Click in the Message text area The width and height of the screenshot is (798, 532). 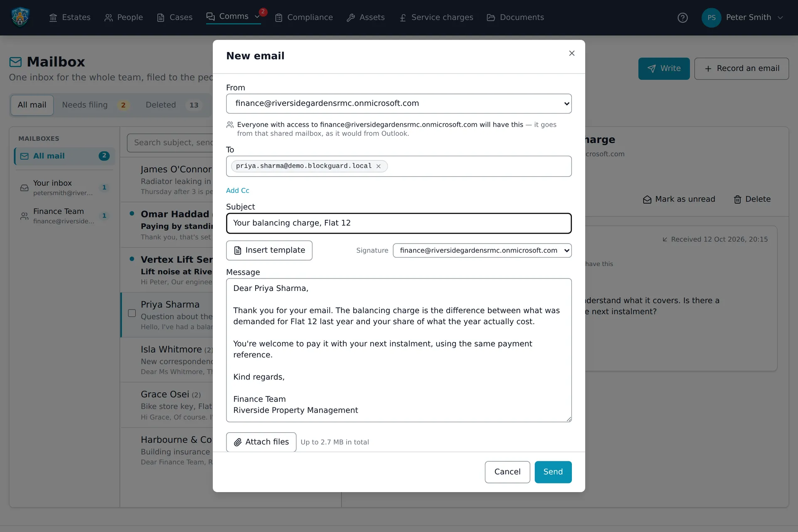(x=399, y=350)
